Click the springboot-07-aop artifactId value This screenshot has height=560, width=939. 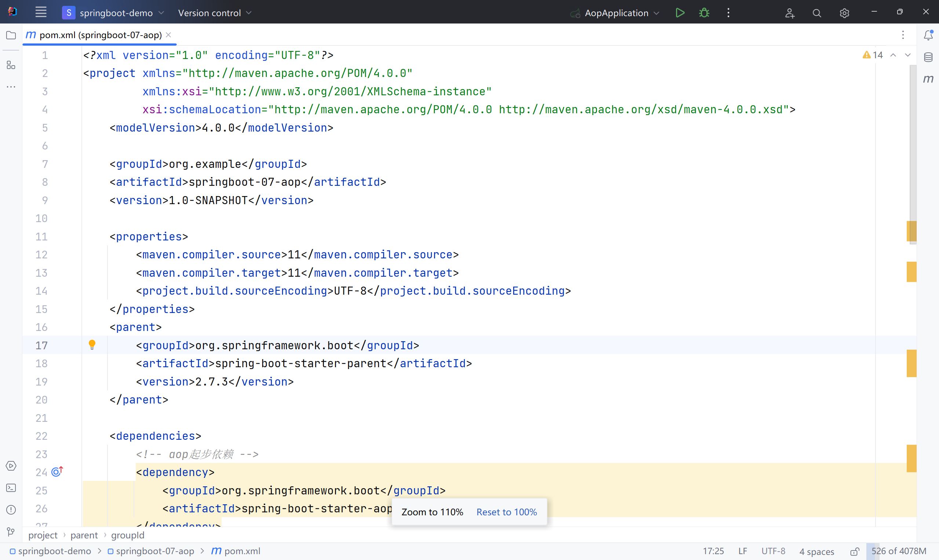click(245, 182)
